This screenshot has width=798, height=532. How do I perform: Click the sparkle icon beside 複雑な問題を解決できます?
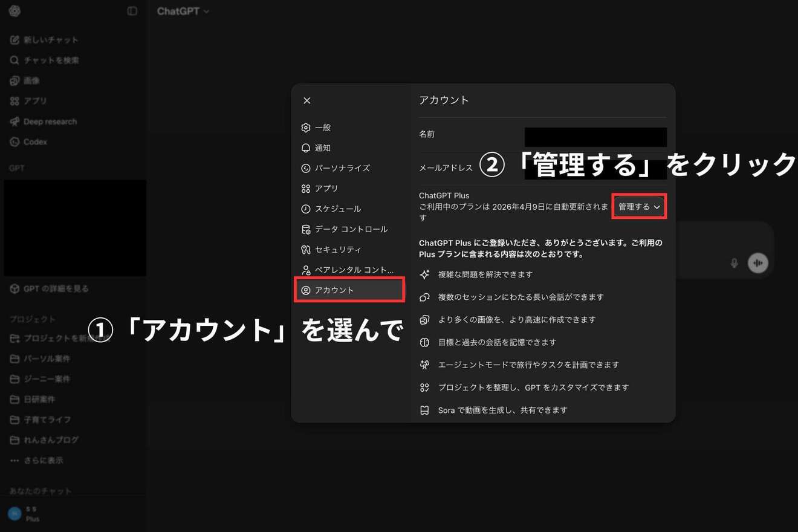425,274
